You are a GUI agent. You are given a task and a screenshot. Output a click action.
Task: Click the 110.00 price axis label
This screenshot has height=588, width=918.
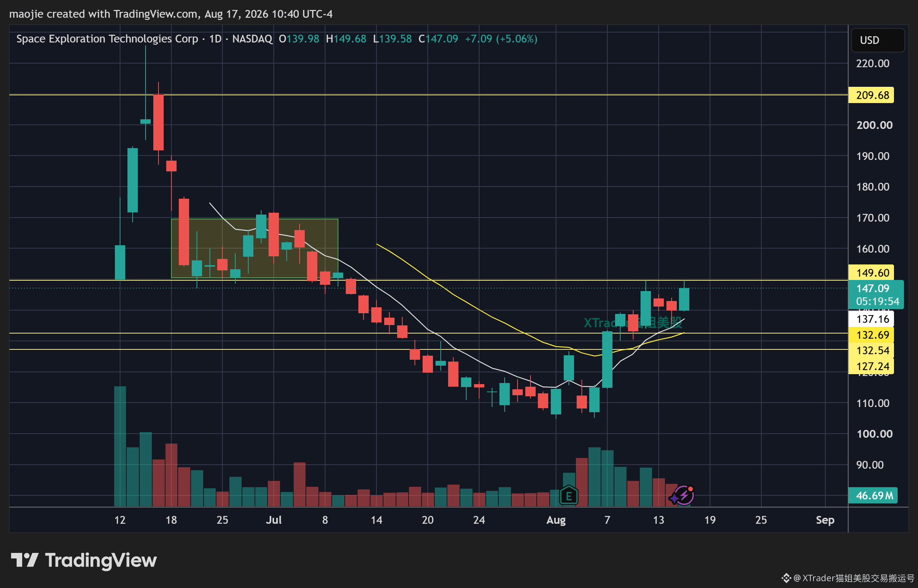(873, 403)
